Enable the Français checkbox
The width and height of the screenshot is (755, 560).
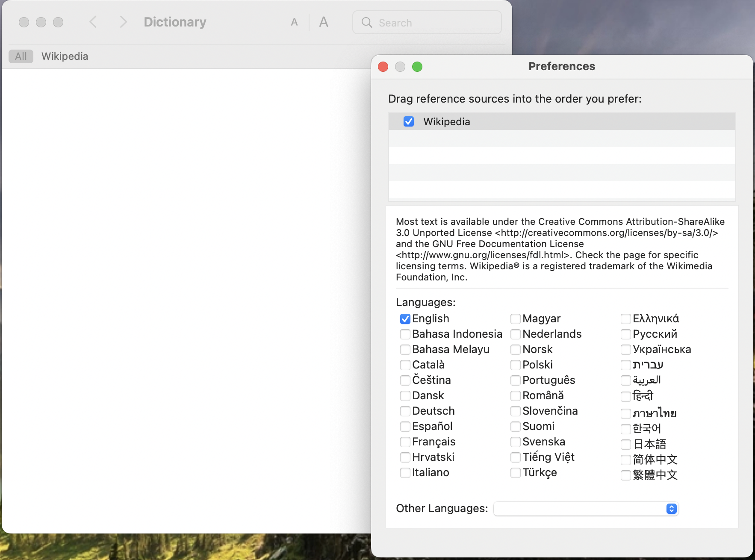405,442
